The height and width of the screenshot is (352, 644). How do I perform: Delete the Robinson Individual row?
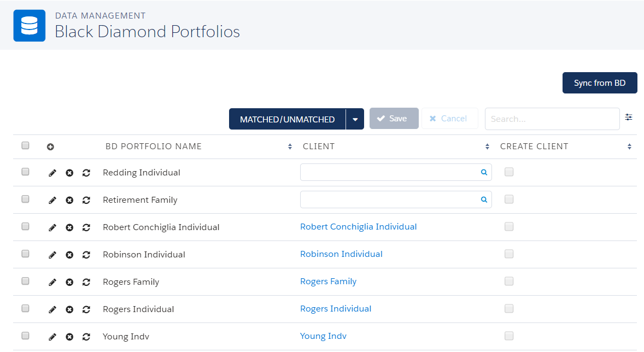(69, 255)
